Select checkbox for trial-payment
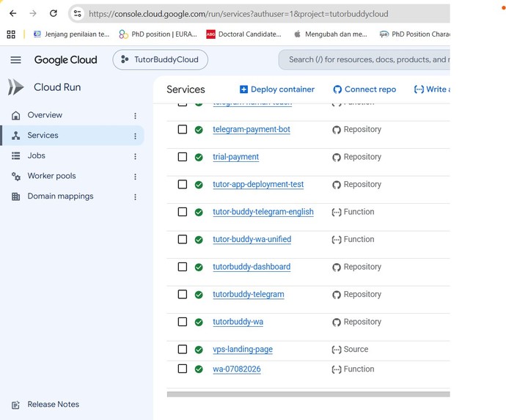Screen dimensions: 506x420 pos(183,157)
